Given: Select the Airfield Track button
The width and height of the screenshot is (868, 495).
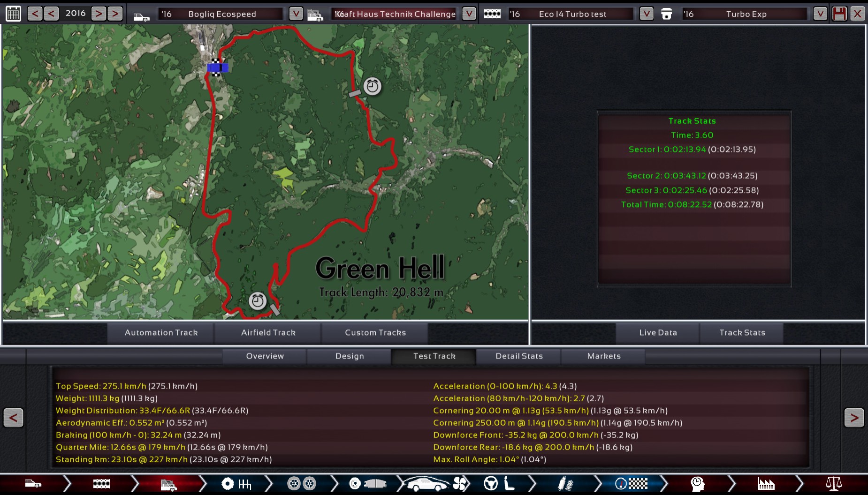Looking at the screenshot, I should pos(268,332).
